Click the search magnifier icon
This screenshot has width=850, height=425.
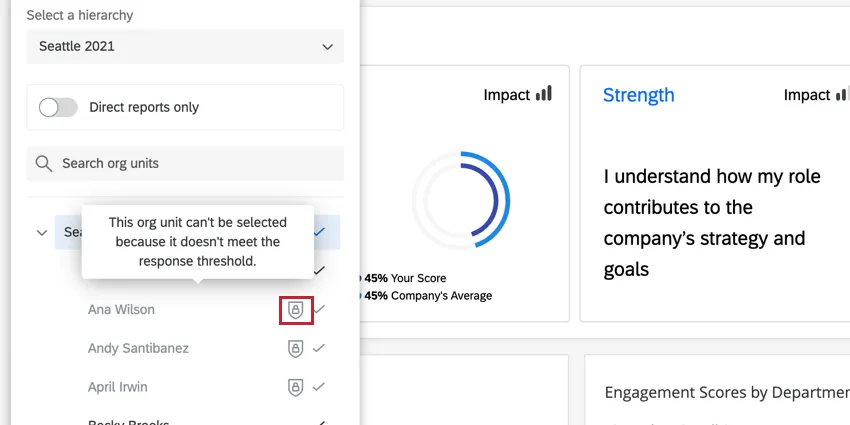[43, 163]
